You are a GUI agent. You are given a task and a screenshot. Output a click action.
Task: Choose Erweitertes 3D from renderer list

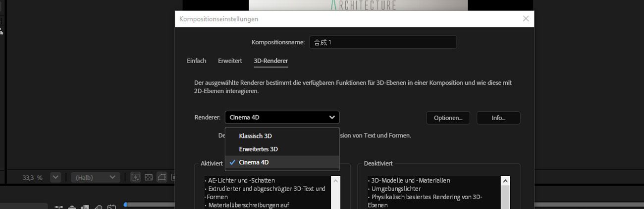click(x=282, y=149)
